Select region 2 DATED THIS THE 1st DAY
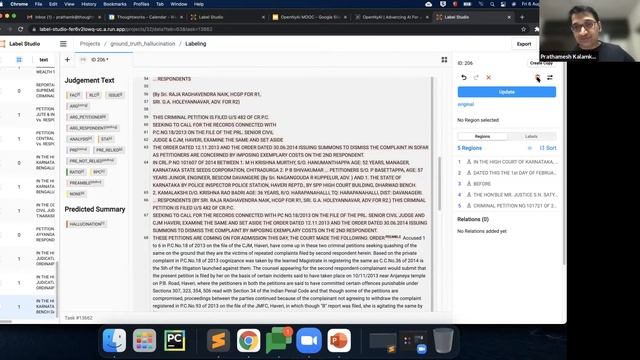 507,173
